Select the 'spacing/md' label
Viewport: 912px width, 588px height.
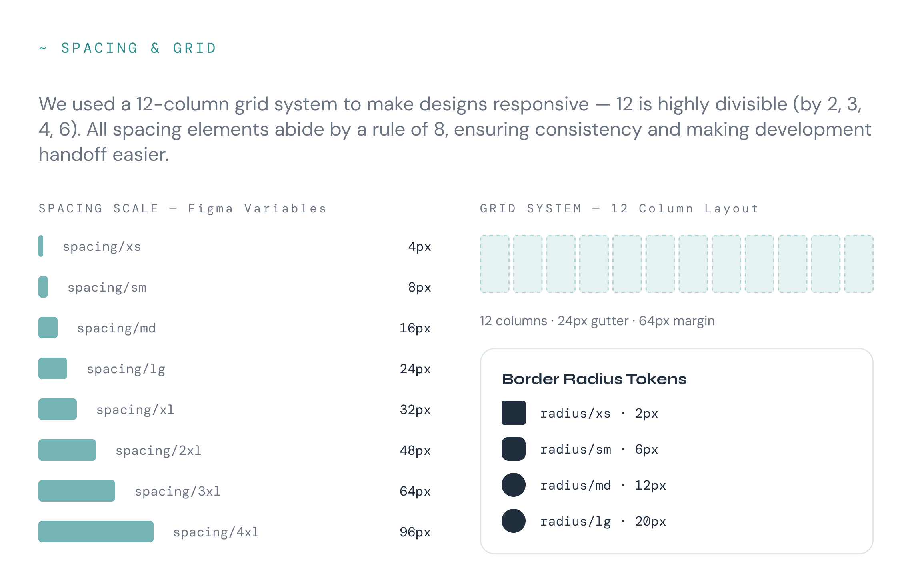(116, 328)
